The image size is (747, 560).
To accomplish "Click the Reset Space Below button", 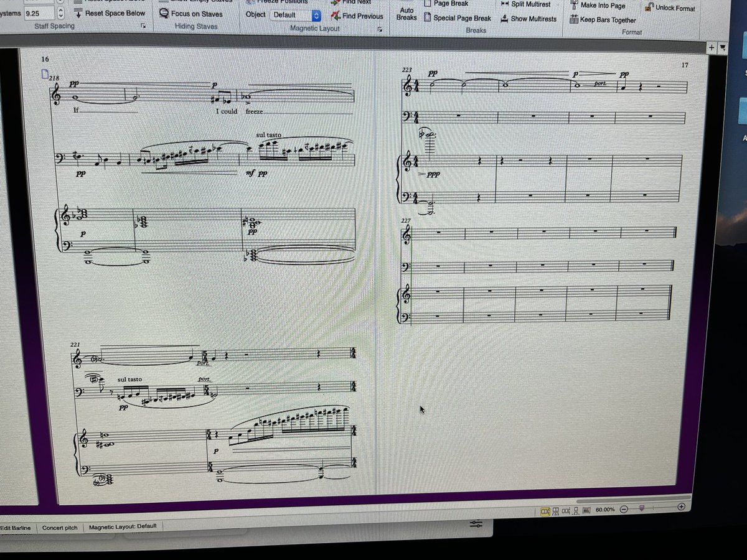I will (x=110, y=12).
